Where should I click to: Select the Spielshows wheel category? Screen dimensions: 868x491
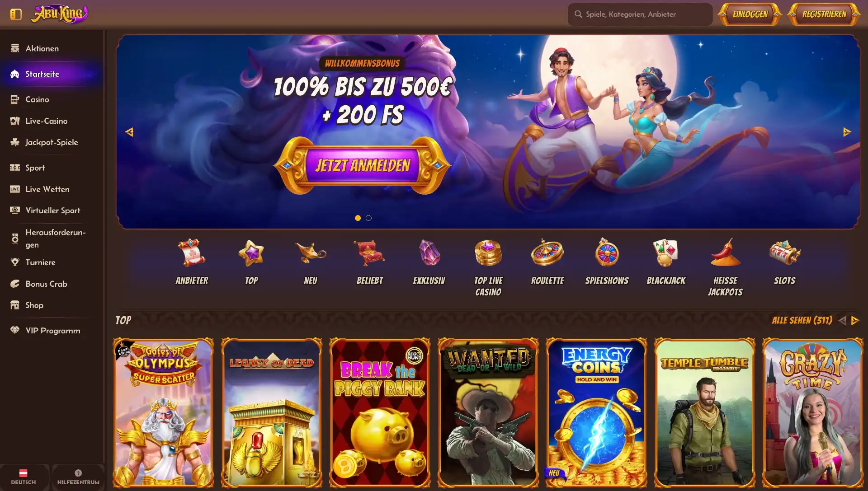[x=607, y=253]
